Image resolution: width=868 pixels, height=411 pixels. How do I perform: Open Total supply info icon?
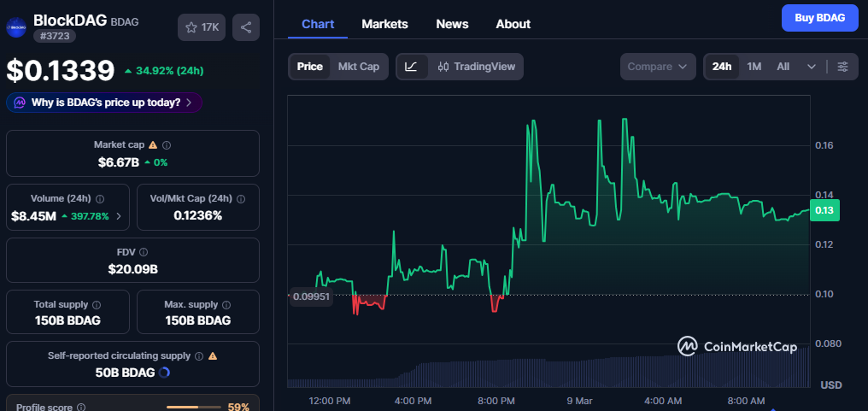point(97,305)
